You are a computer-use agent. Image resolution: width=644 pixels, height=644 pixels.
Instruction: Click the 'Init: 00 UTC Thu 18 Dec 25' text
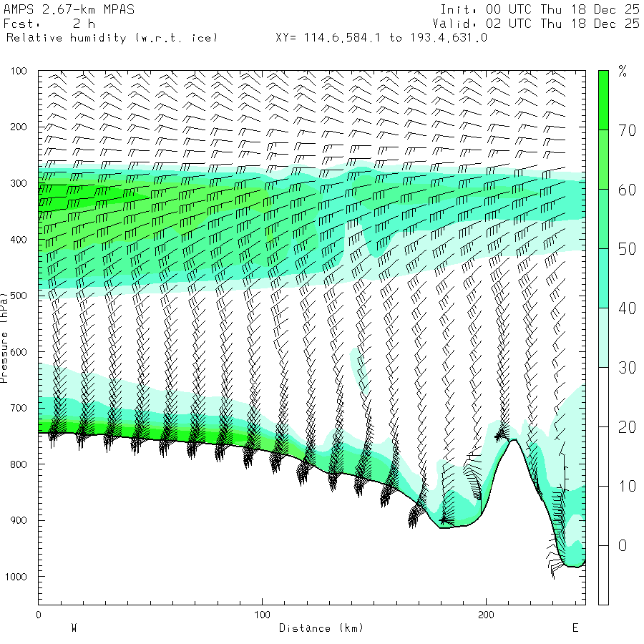coord(540,9)
